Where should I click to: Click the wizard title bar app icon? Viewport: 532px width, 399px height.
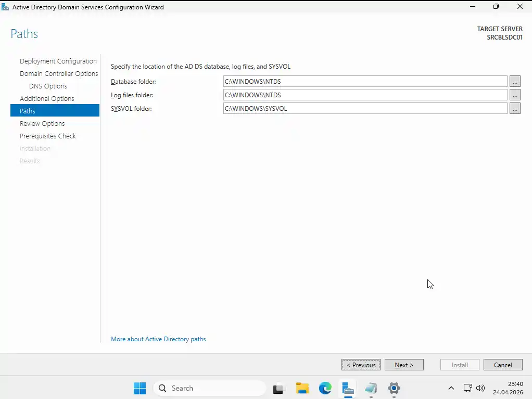click(x=5, y=7)
